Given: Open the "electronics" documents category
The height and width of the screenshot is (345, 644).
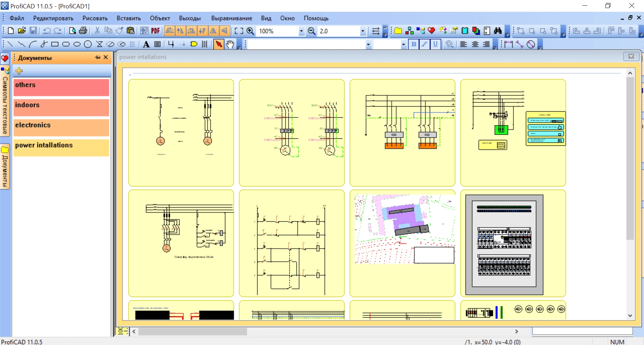Looking at the screenshot, I should pyautogui.click(x=61, y=128).
